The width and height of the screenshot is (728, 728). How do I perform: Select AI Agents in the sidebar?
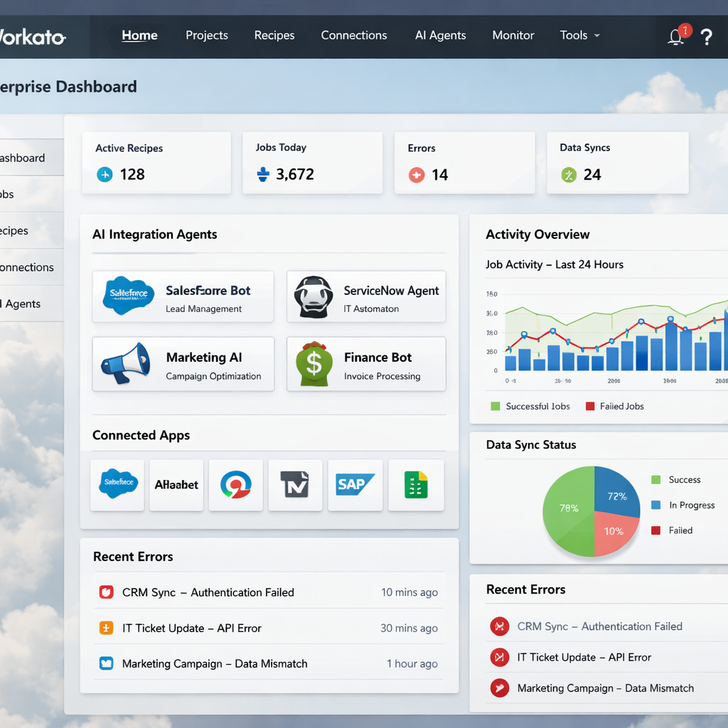[31, 304]
